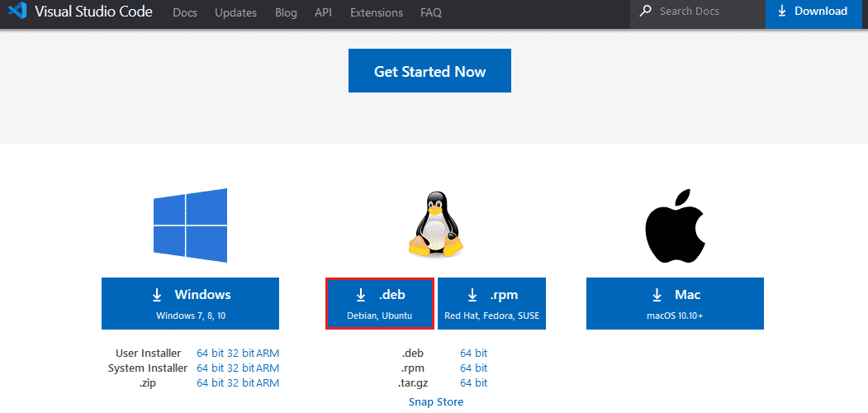Open the Updates page in navbar
Viewport: 868px width, 413px height.
click(x=235, y=12)
